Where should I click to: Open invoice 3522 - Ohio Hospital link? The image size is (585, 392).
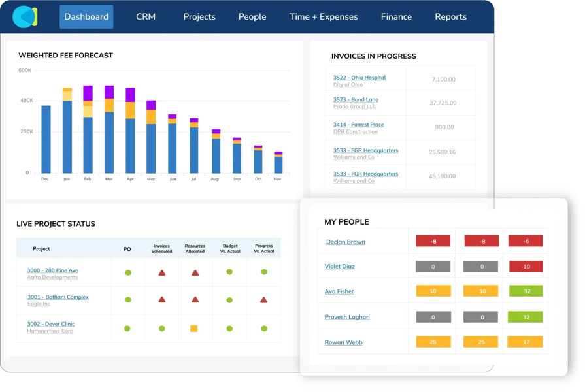coord(359,78)
